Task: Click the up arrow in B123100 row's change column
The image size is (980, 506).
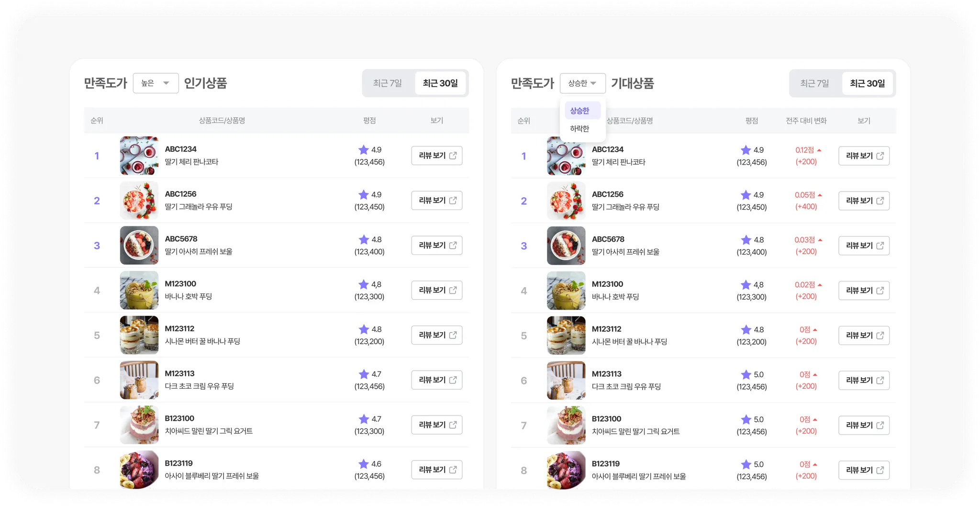Action: 815,420
